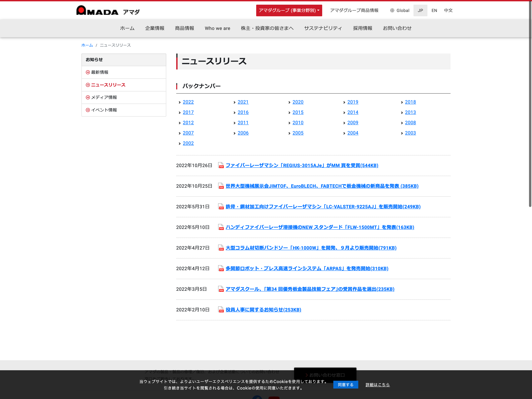Click PDF icon for the October 25 release

click(x=221, y=186)
